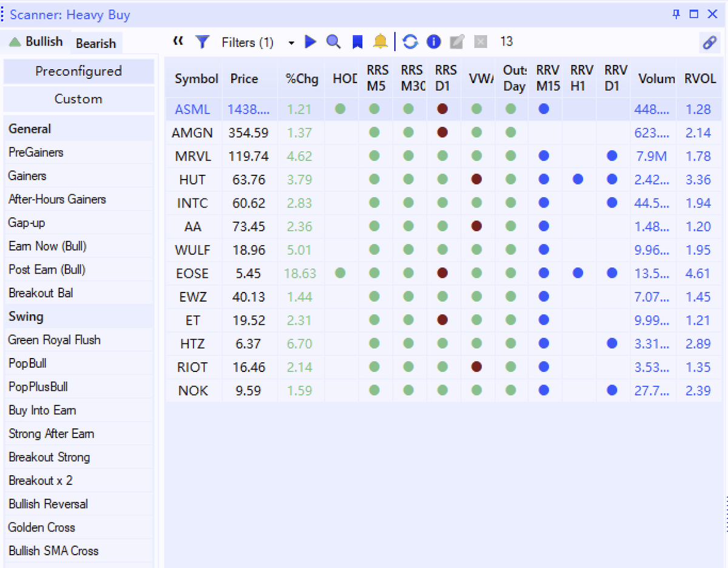This screenshot has width=728, height=568.
Task: Click the 18.63 %Chg value
Action: [x=302, y=274]
